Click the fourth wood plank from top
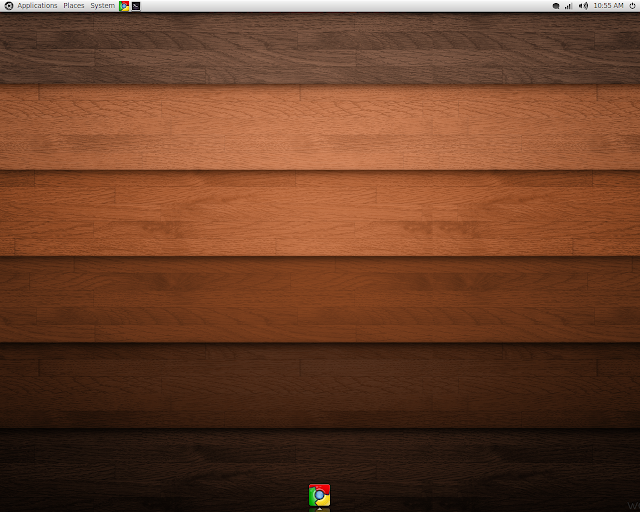This screenshot has height=512, width=640. click(320, 299)
